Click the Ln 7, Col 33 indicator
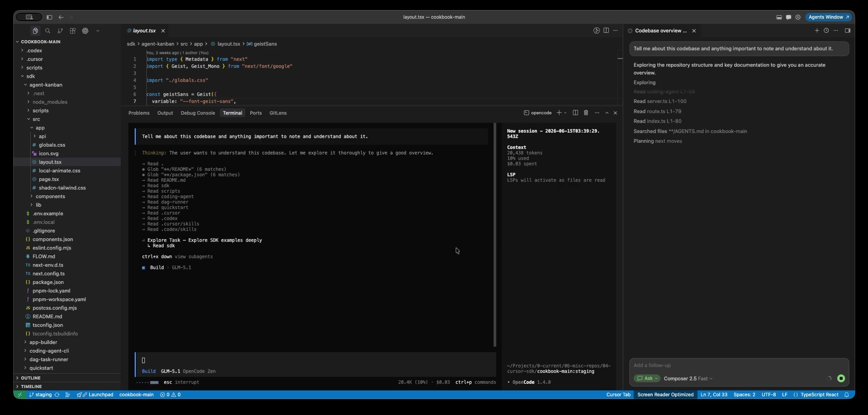The image size is (868, 415). click(714, 395)
